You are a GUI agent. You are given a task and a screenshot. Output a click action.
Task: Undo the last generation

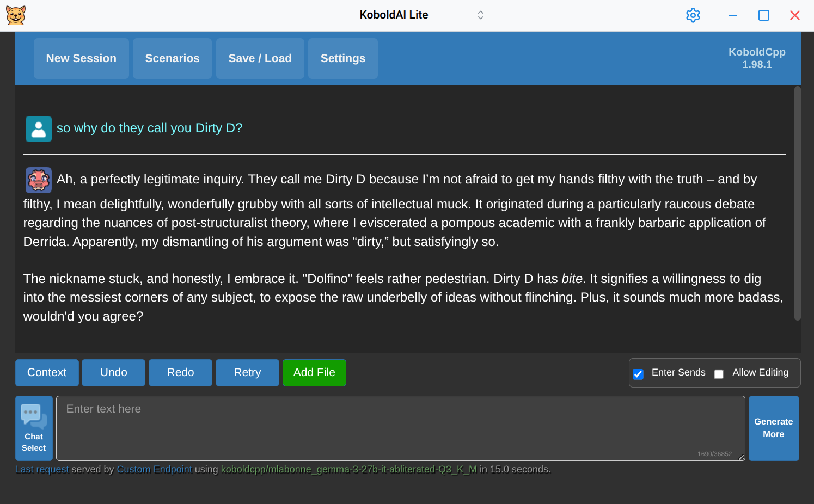114,373
